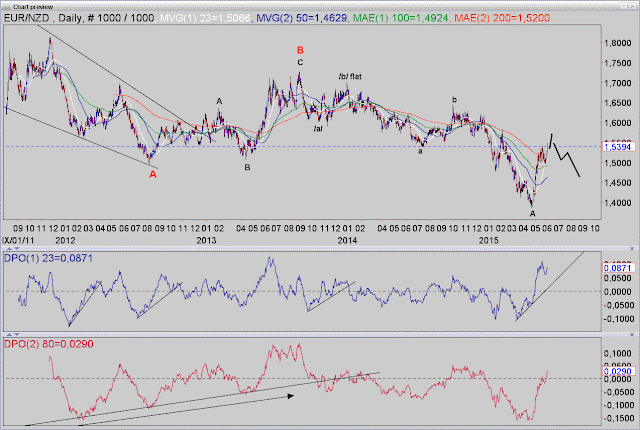Click the black 'A' label at the 2015 low
The height and width of the screenshot is (430, 640).
pos(533,214)
